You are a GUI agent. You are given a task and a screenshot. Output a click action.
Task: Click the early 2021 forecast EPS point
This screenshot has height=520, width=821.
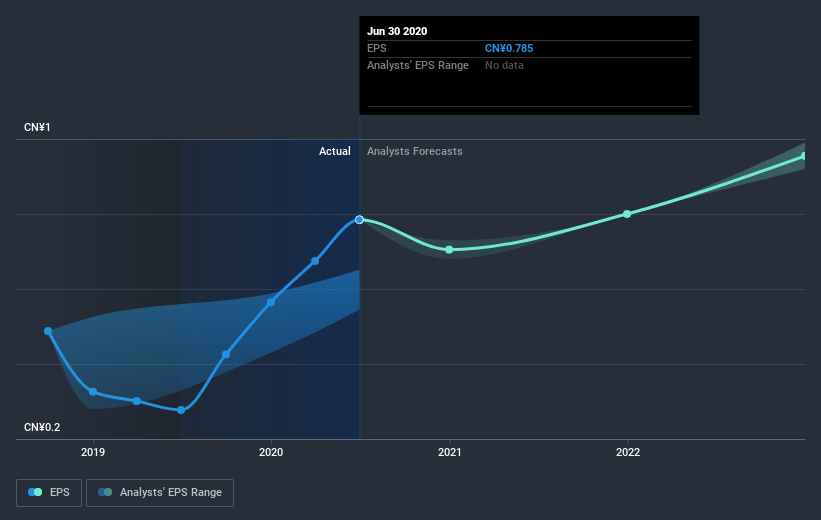click(449, 250)
